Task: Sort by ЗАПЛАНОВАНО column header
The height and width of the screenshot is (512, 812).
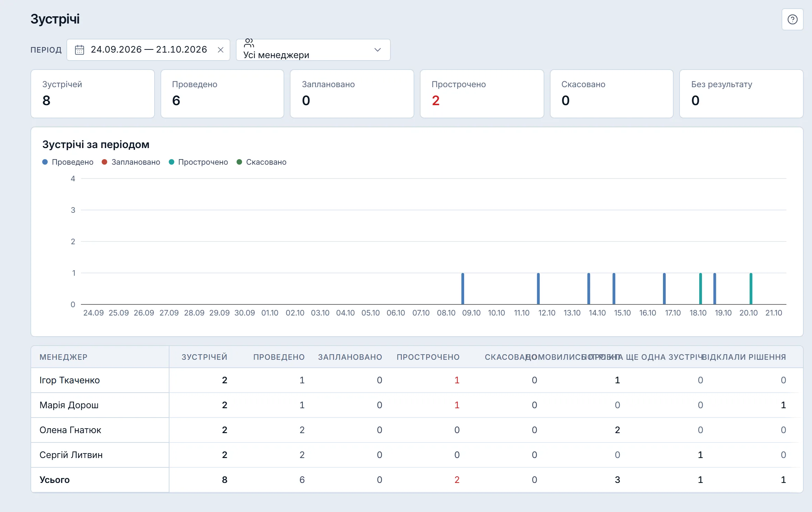Action: coord(350,357)
